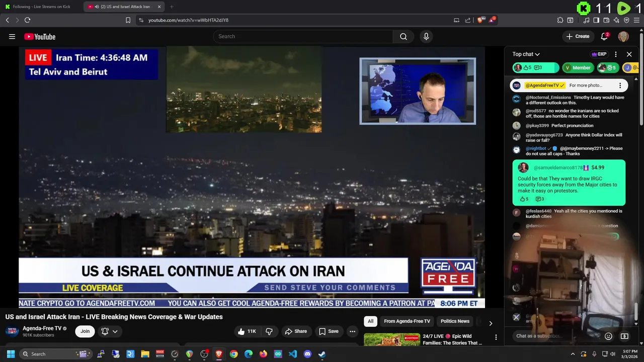Select the Politics News chip
Viewport: 644px width, 362px height.
pos(455,321)
